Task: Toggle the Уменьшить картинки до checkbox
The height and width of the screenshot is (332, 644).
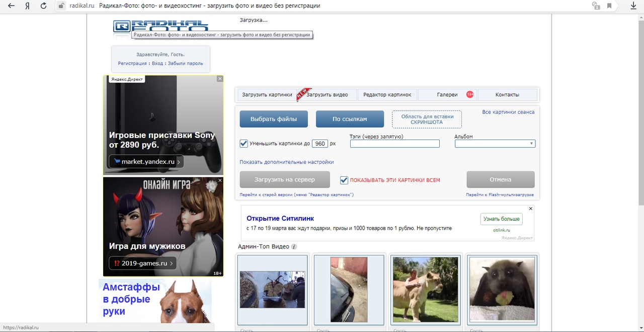Action: point(244,144)
